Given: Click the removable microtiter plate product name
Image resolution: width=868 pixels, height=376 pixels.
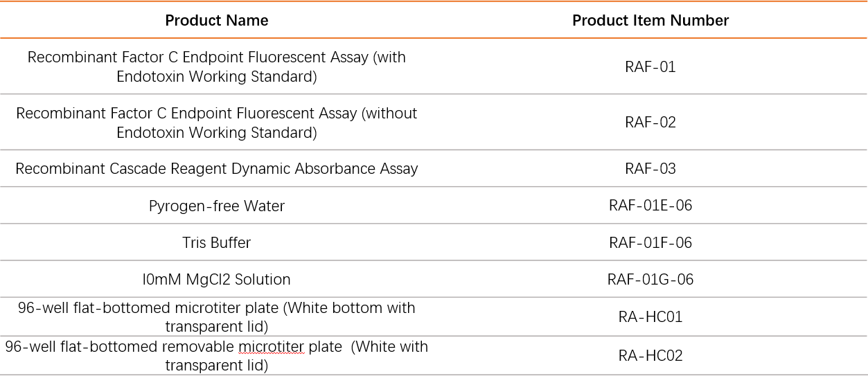Looking at the screenshot, I should coord(217,356).
